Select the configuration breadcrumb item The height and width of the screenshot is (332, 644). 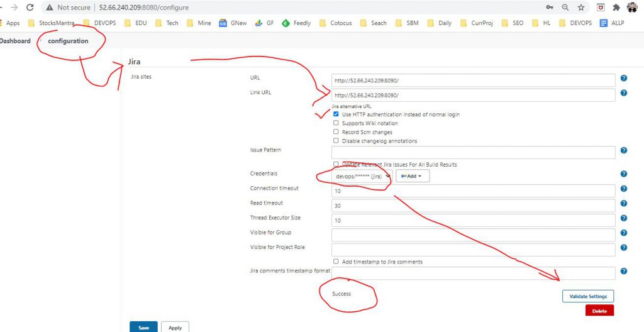[68, 41]
